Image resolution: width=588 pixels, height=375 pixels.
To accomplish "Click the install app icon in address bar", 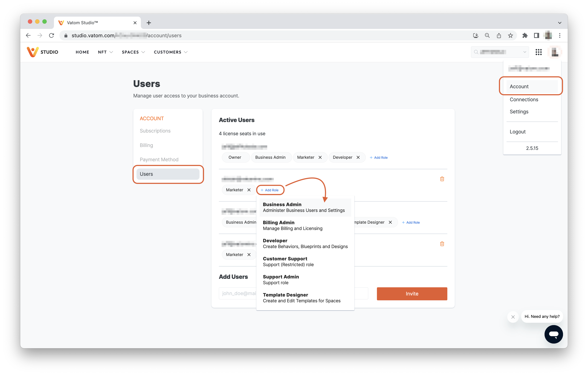I will coord(475,36).
